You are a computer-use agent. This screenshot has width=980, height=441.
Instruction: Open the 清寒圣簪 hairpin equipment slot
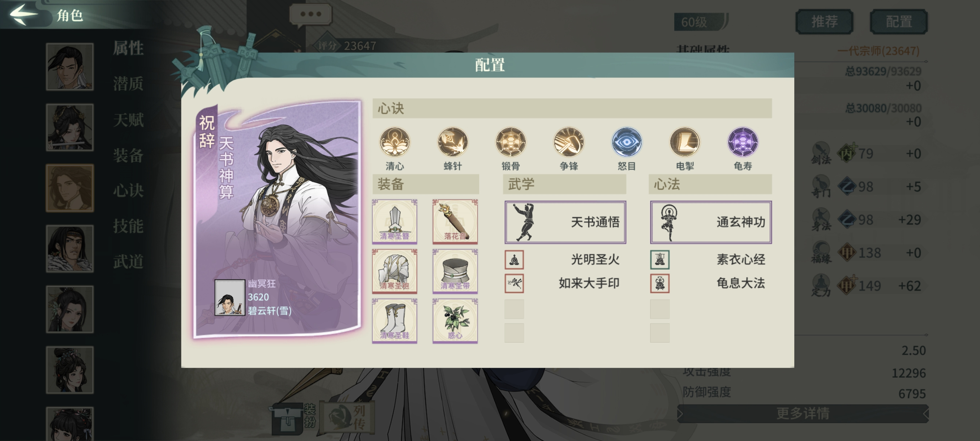[395, 222]
